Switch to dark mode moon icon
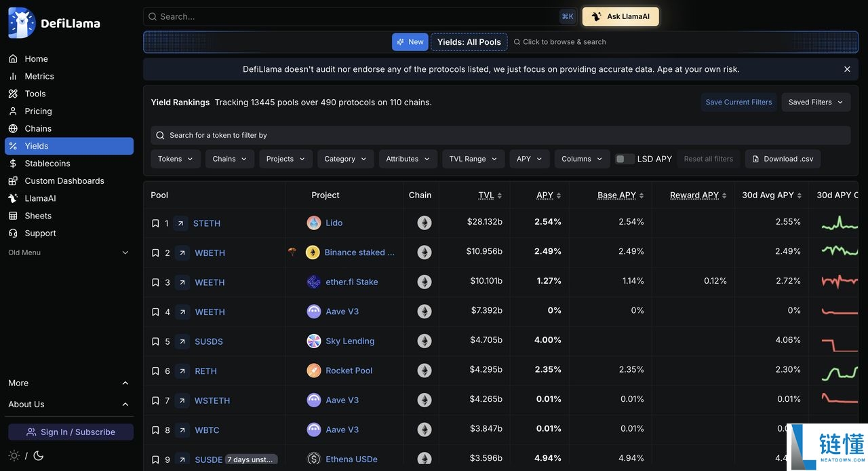Screen dimensions: 868x471 pos(39,455)
